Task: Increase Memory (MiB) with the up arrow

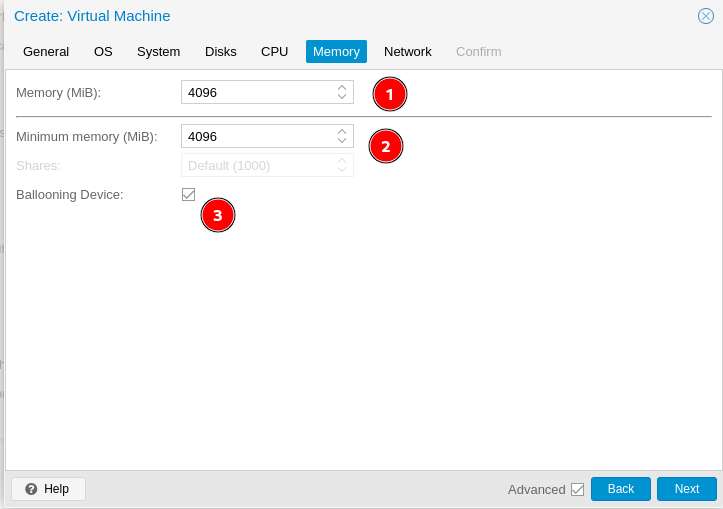Action: point(342,87)
